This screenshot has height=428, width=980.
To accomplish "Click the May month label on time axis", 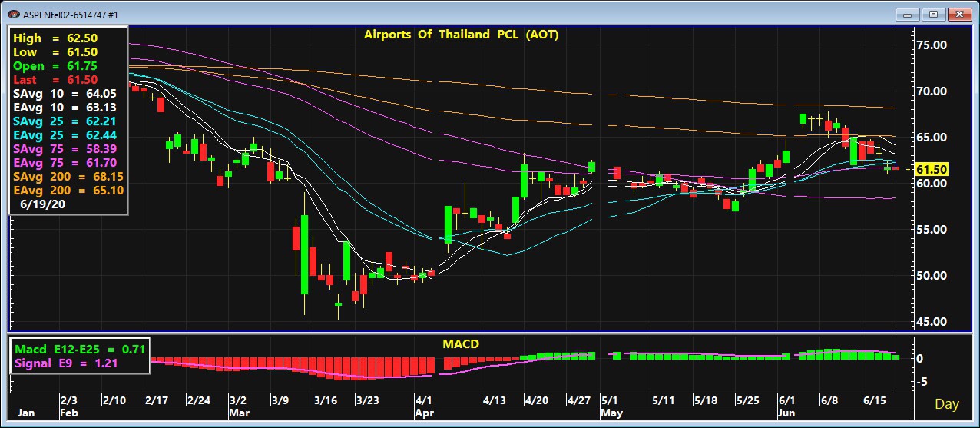I will click(612, 413).
